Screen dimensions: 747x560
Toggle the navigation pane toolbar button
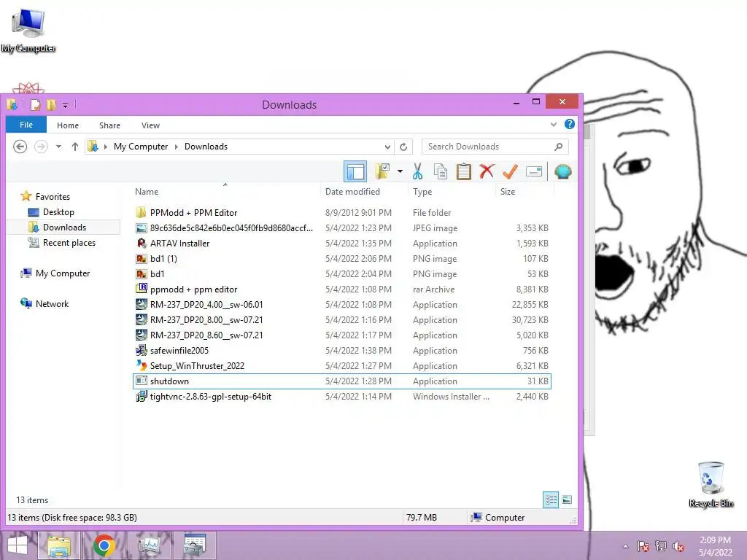click(x=355, y=171)
